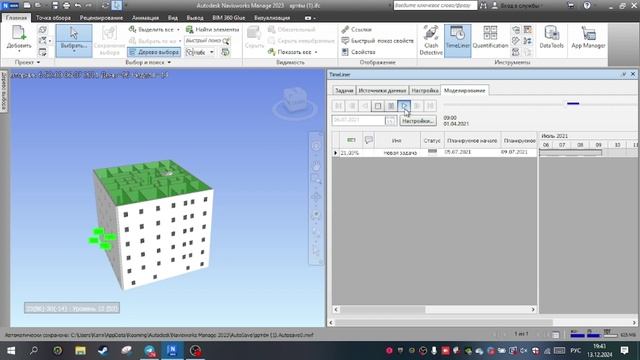Viewport: 640px width, 360px height.
Task: Select the Zoom window tool
Action: [x=316, y=180]
